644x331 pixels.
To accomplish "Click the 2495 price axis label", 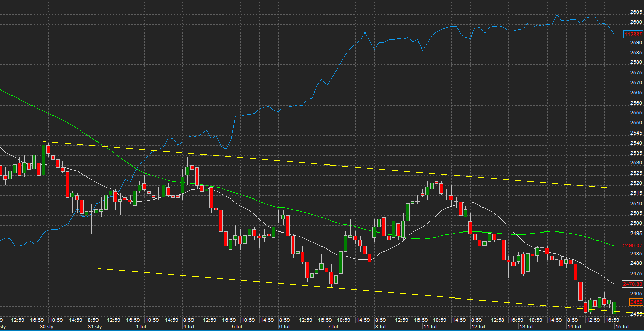I will click(x=636, y=234).
